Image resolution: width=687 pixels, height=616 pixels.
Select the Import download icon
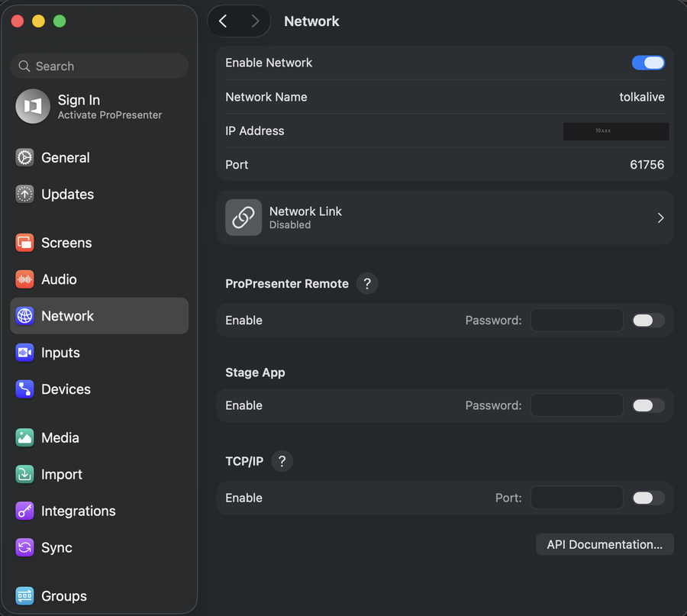pyautogui.click(x=24, y=474)
